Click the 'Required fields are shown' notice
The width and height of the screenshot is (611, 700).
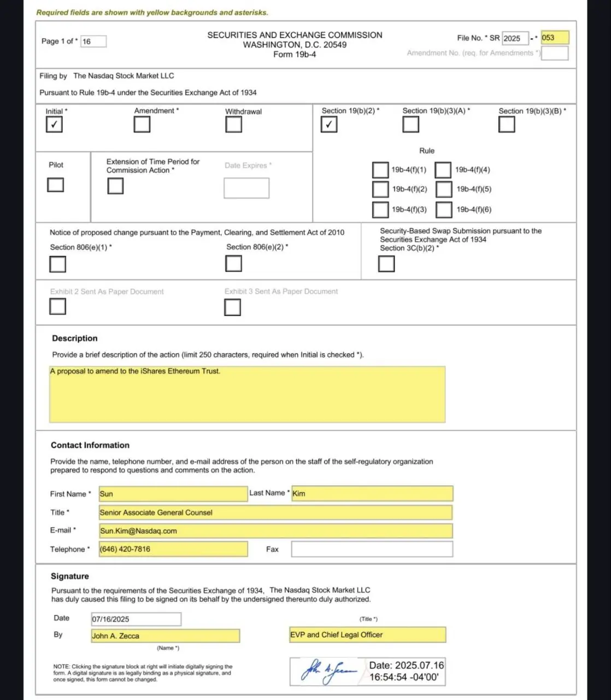pyautogui.click(x=152, y=12)
